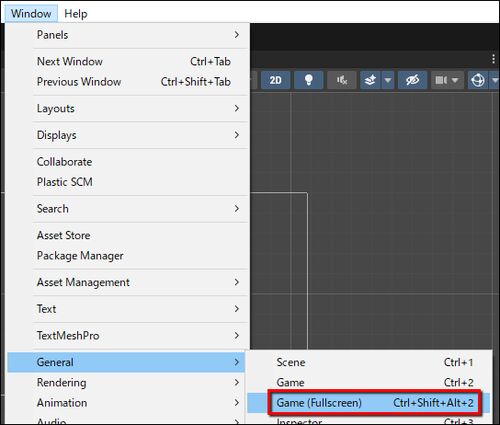Image resolution: width=500 pixels, height=425 pixels.
Task: Expand the Text submenu
Action: [x=128, y=309]
